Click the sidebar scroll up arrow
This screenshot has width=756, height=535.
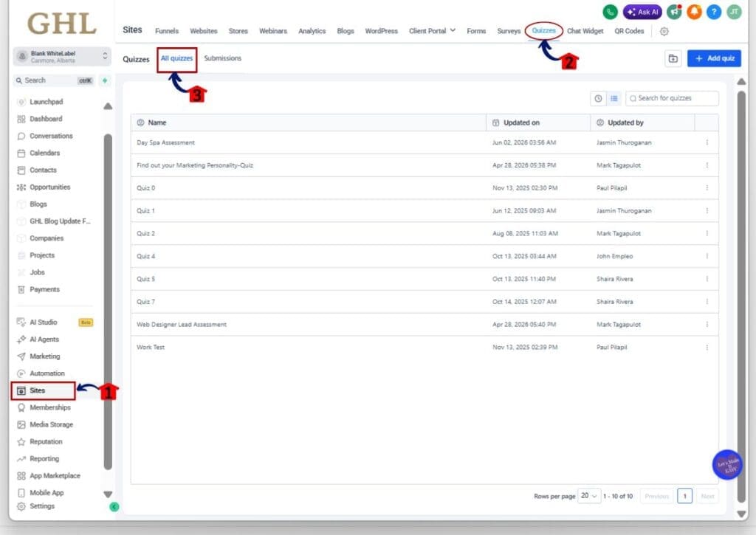pyautogui.click(x=108, y=106)
